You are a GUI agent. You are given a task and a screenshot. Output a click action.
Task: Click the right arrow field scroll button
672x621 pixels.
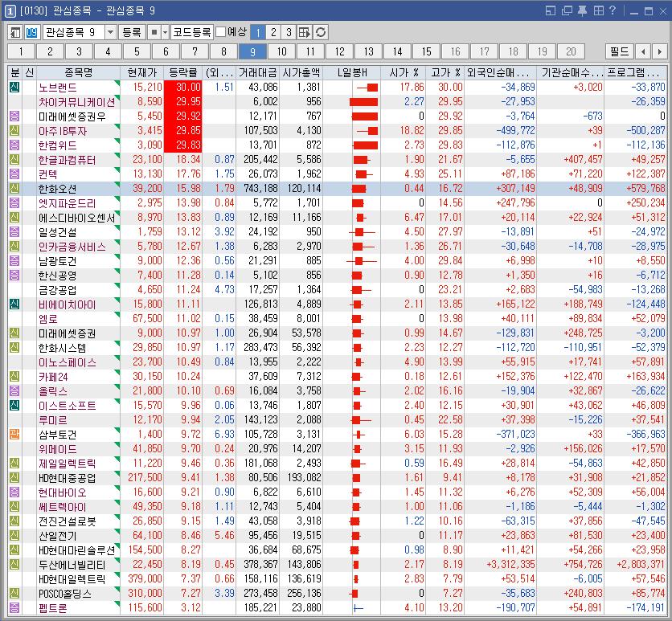(659, 52)
